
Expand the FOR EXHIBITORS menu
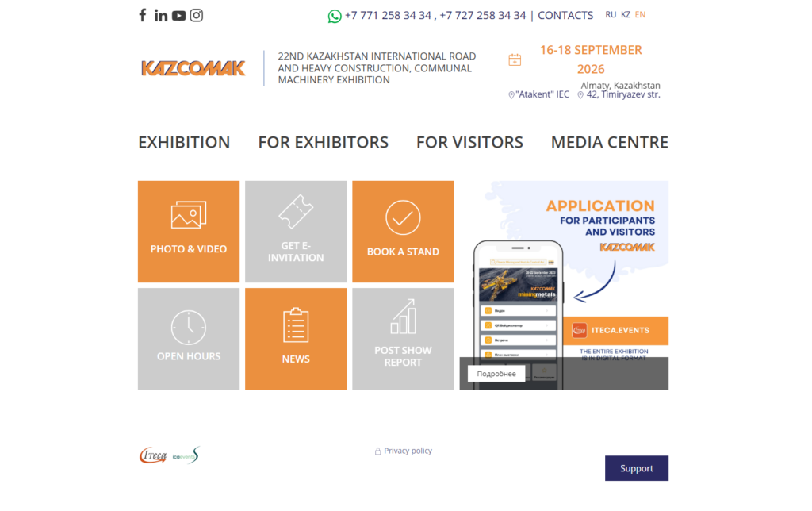point(323,143)
